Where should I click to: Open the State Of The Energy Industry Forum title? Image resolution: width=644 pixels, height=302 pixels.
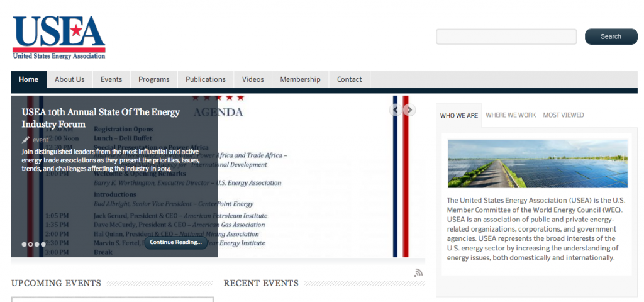click(101, 118)
